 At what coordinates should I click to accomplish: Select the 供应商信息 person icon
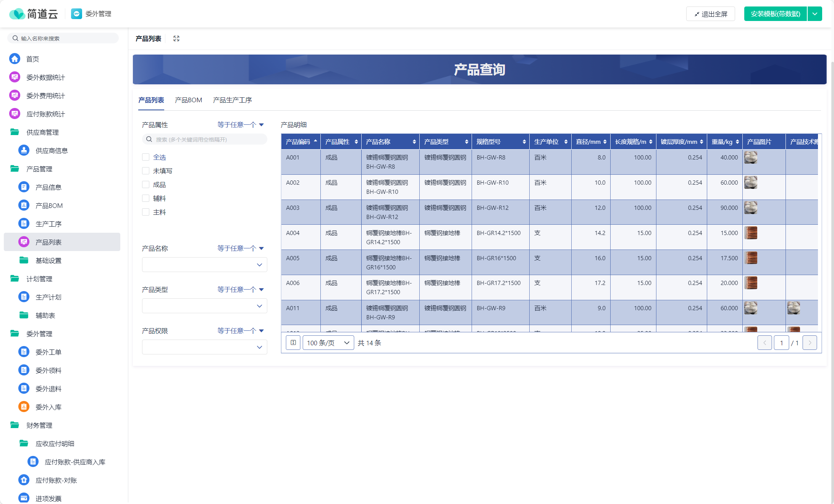click(24, 150)
